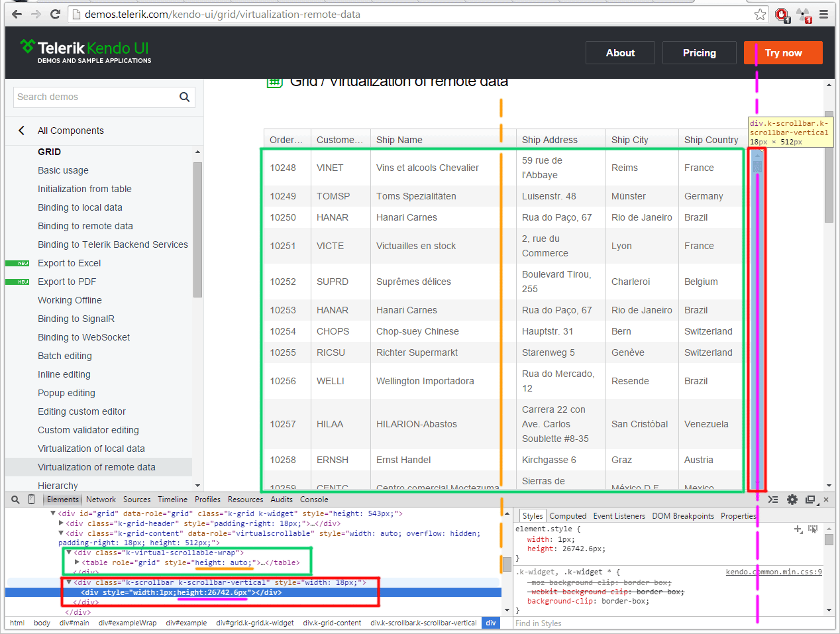The image size is (840, 634).
Task: Open kendo.common.min.css:9 source link
Action: pos(774,572)
